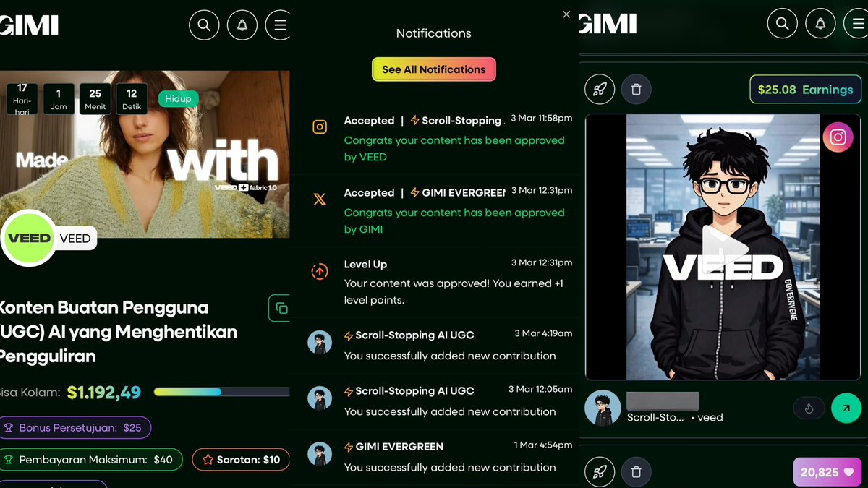Open GIMI EVERGREEN notification from 1 Mar

[x=434, y=457]
